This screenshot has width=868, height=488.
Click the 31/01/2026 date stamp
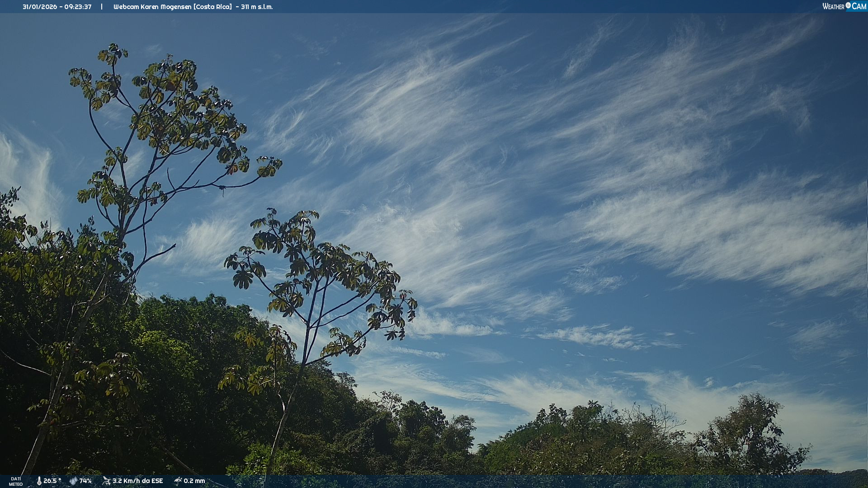40,7
